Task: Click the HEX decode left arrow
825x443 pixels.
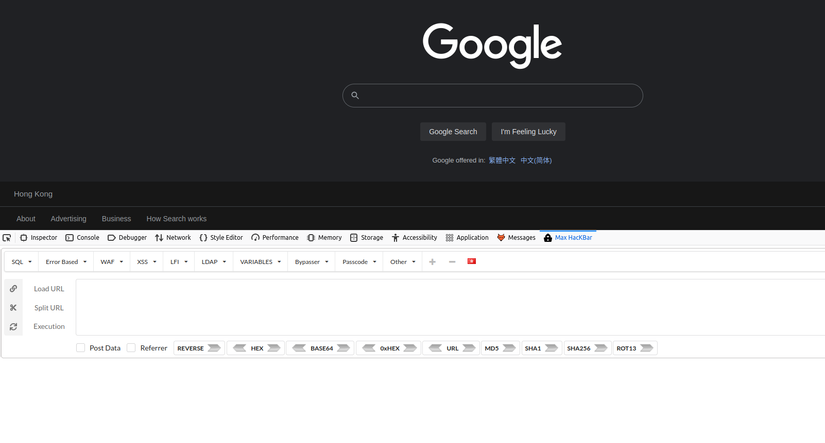Action: (239, 348)
